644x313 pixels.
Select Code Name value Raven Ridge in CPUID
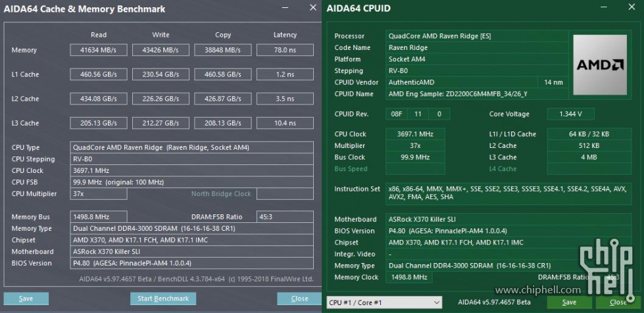click(477, 47)
